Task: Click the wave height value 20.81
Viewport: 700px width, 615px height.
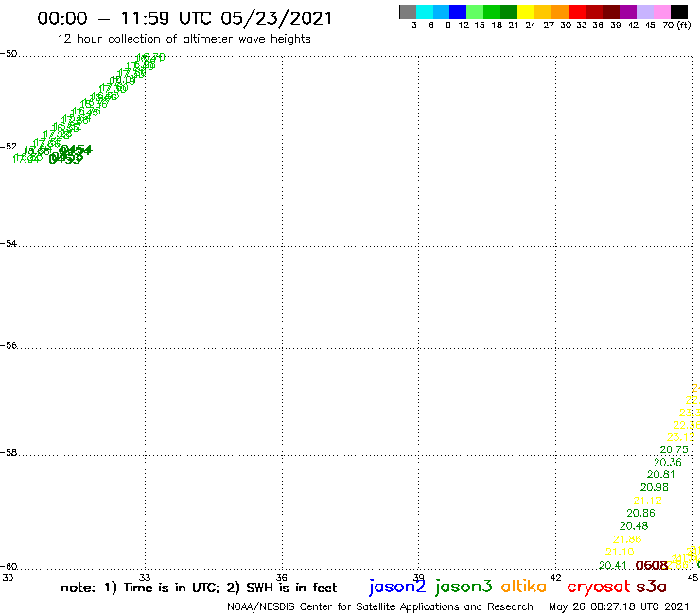Action: [661, 474]
